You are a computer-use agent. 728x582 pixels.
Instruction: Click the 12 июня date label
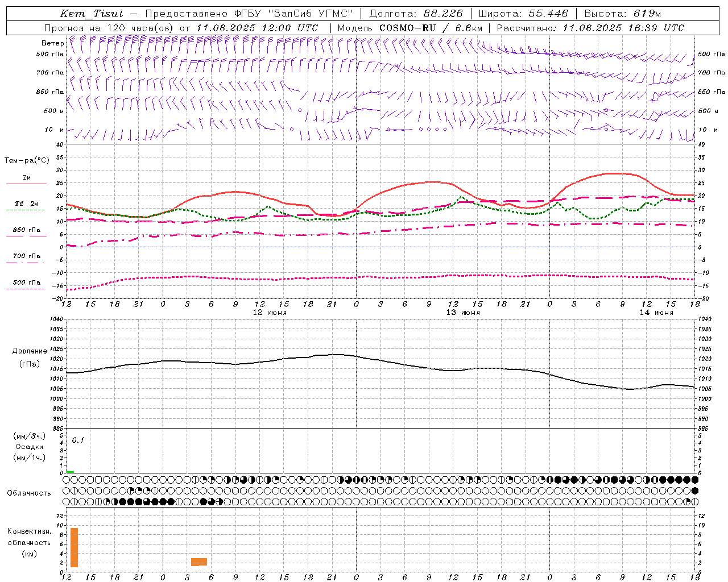click(x=270, y=313)
